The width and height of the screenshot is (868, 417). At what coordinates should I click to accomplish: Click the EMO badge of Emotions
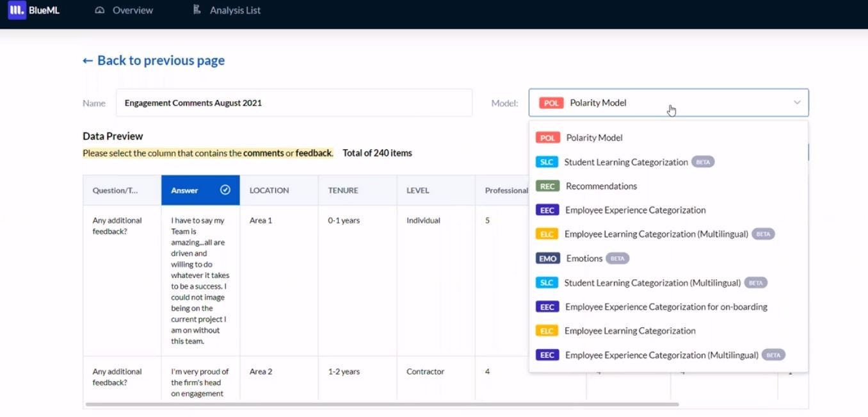(x=548, y=258)
